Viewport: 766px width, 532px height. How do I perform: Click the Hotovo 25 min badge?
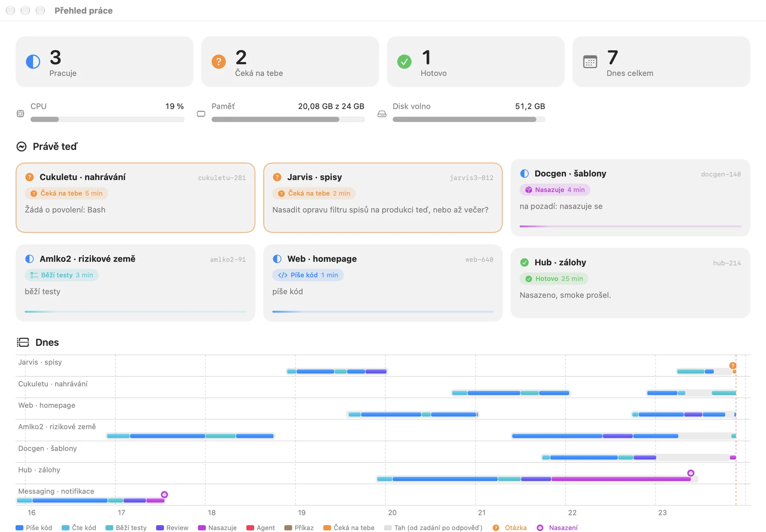(x=554, y=279)
